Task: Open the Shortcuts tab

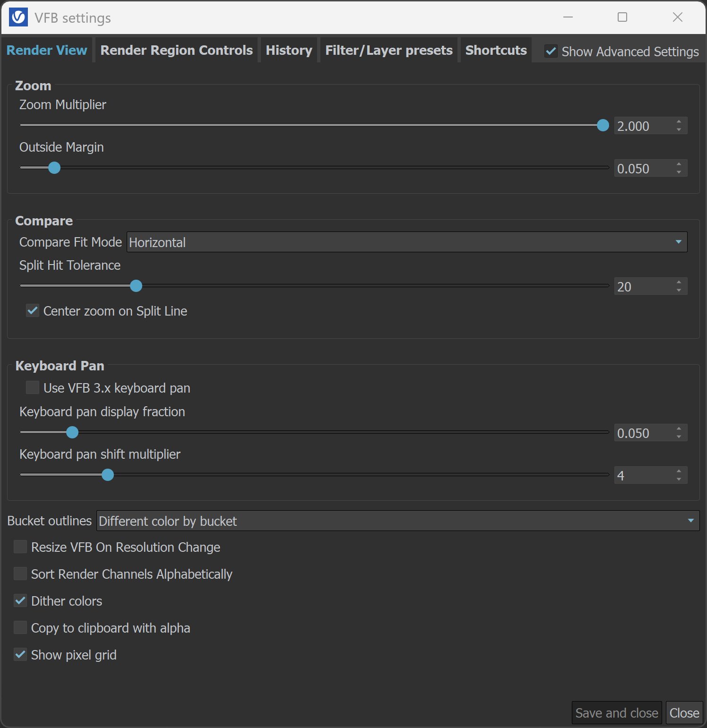Action: pyautogui.click(x=496, y=50)
